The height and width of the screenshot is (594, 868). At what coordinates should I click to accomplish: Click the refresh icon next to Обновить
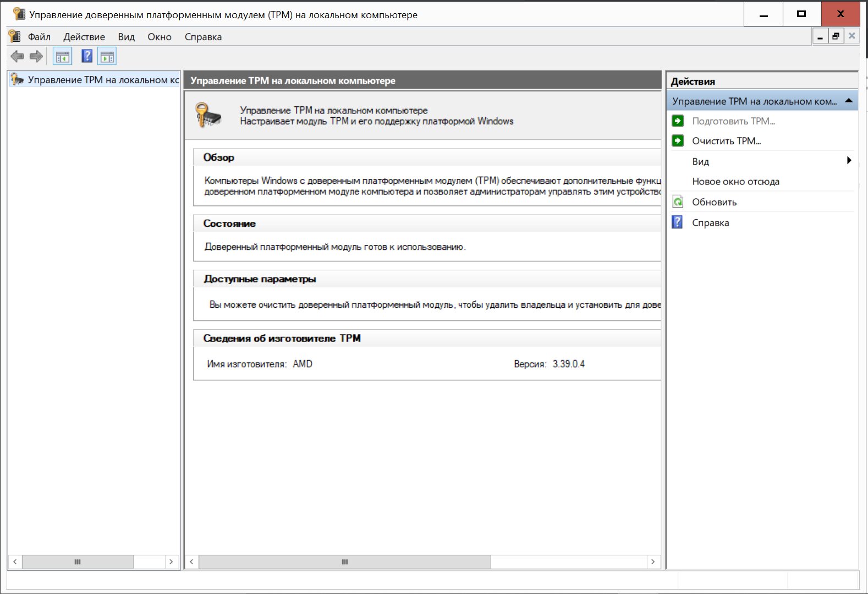click(x=678, y=202)
